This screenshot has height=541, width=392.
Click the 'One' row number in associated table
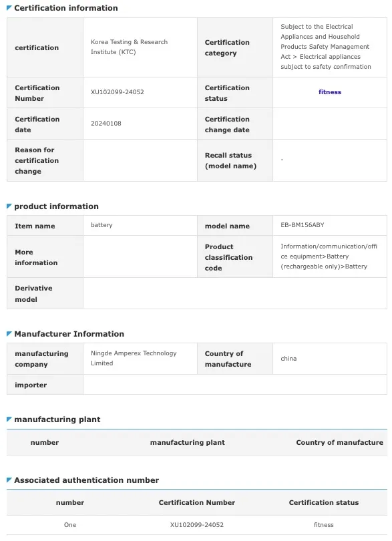click(x=70, y=525)
